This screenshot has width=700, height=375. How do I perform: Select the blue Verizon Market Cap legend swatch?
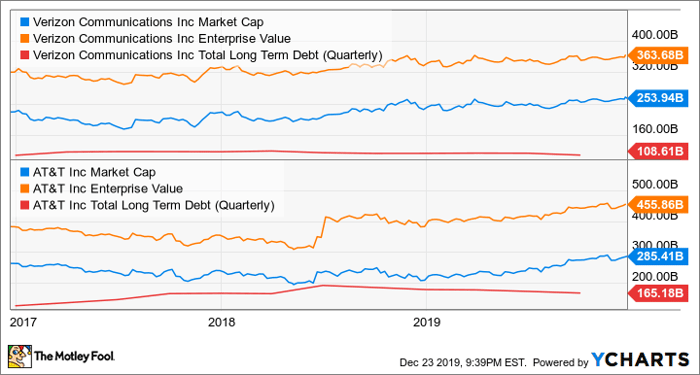tap(25, 22)
